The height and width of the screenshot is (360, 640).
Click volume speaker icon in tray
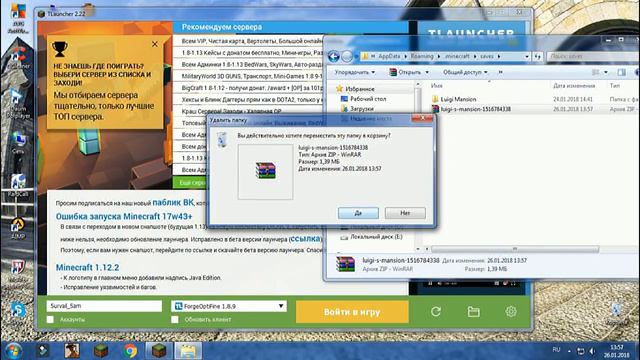point(592,351)
